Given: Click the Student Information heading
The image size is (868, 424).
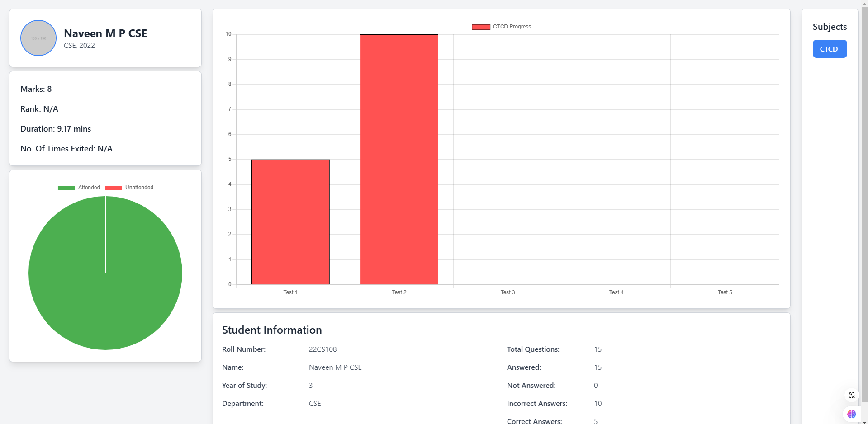Looking at the screenshot, I should pyautogui.click(x=272, y=330).
